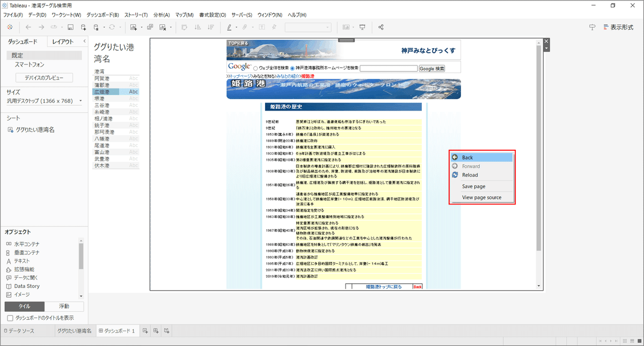
Task: Click the undo back arrow in toolbar
Action: pyautogui.click(x=28, y=27)
